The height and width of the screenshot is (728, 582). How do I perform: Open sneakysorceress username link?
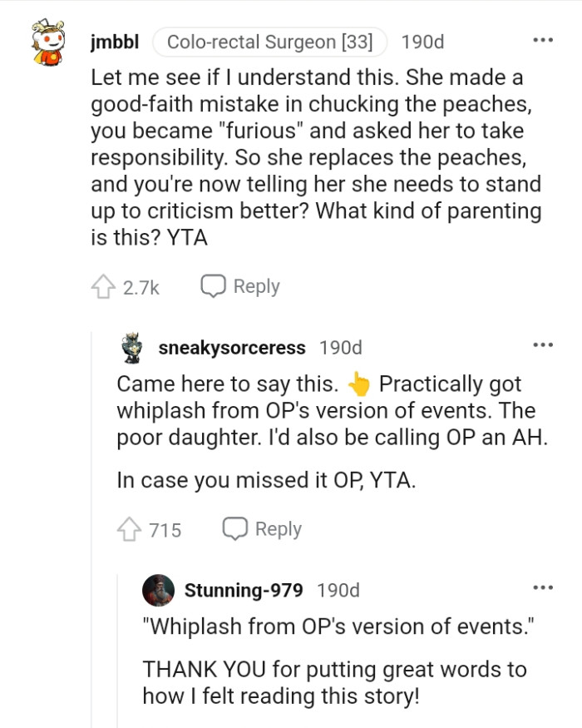(232, 348)
